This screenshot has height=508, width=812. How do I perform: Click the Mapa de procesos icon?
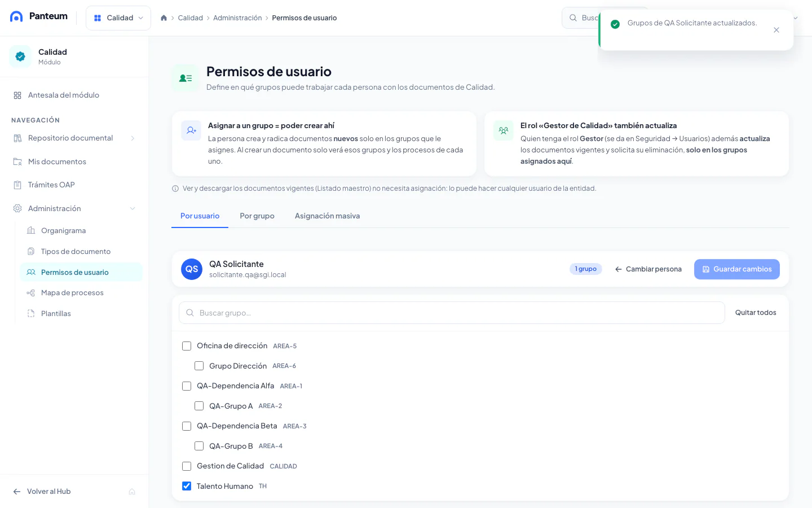(31, 293)
